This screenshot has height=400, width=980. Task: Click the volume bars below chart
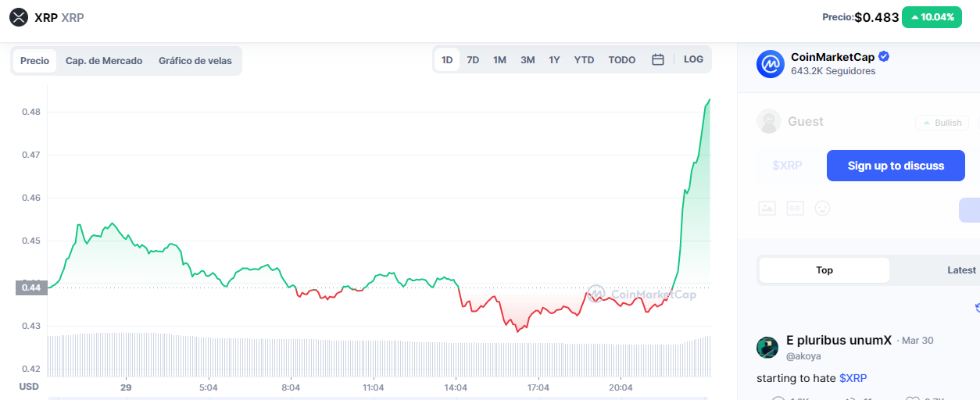pyautogui.click(x=379, y=356)
